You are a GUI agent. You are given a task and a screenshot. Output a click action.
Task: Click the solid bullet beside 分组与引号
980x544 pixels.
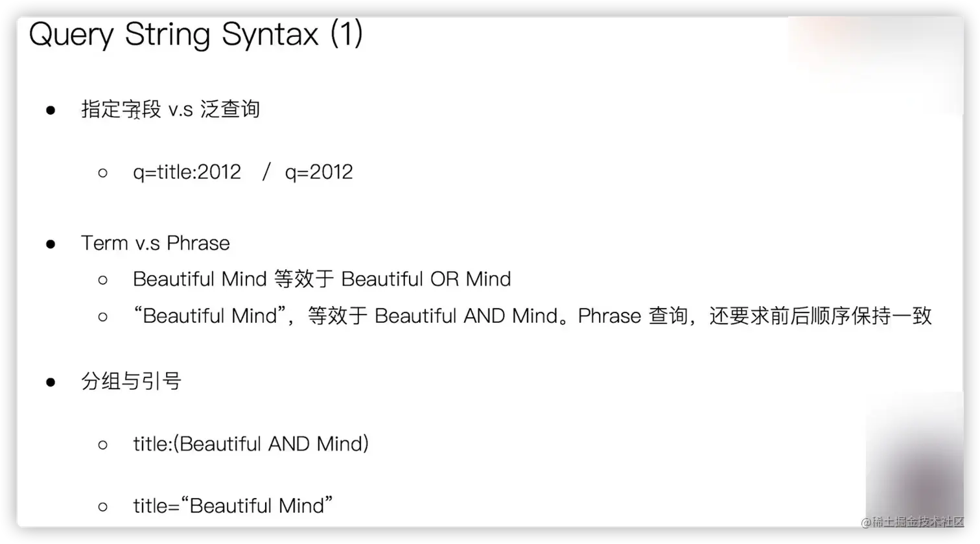(51, 382)
